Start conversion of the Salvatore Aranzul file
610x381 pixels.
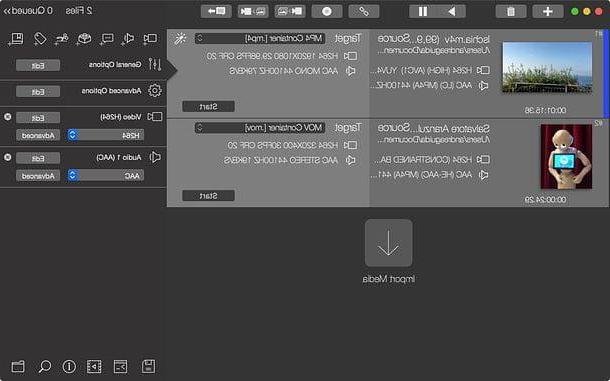point(208,195)
